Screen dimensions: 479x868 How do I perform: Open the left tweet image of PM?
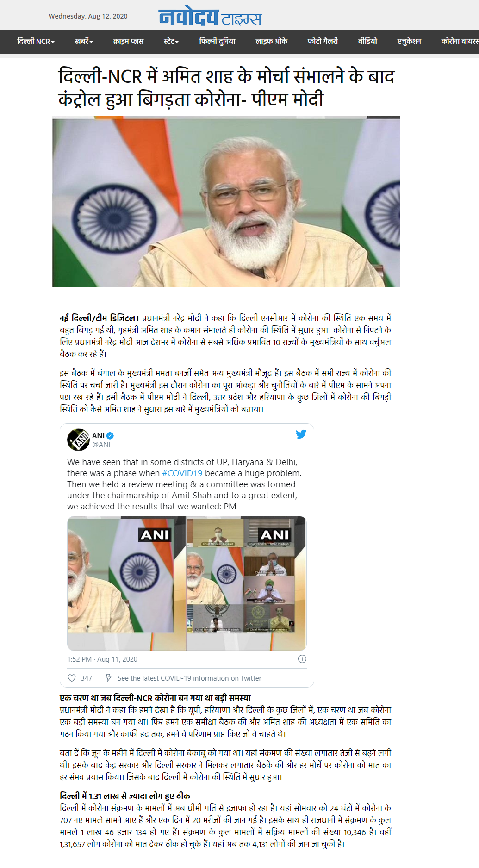click(x=126, y=583)
